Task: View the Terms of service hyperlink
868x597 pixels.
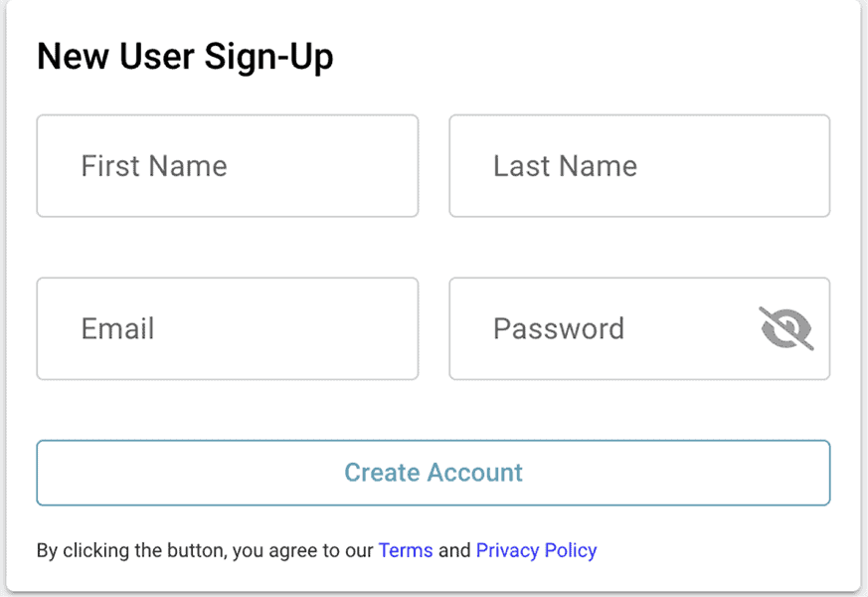Action: tap(406, 550)
